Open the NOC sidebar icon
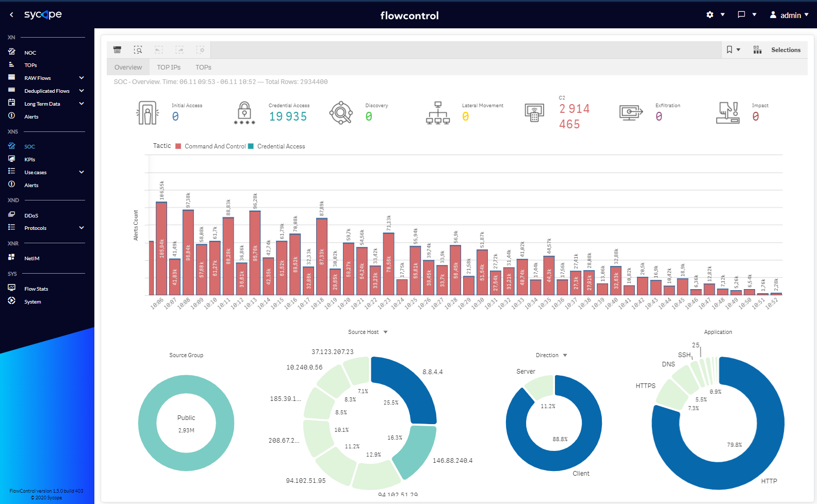Screen dimensions: 817x504 tap(11, 52)
